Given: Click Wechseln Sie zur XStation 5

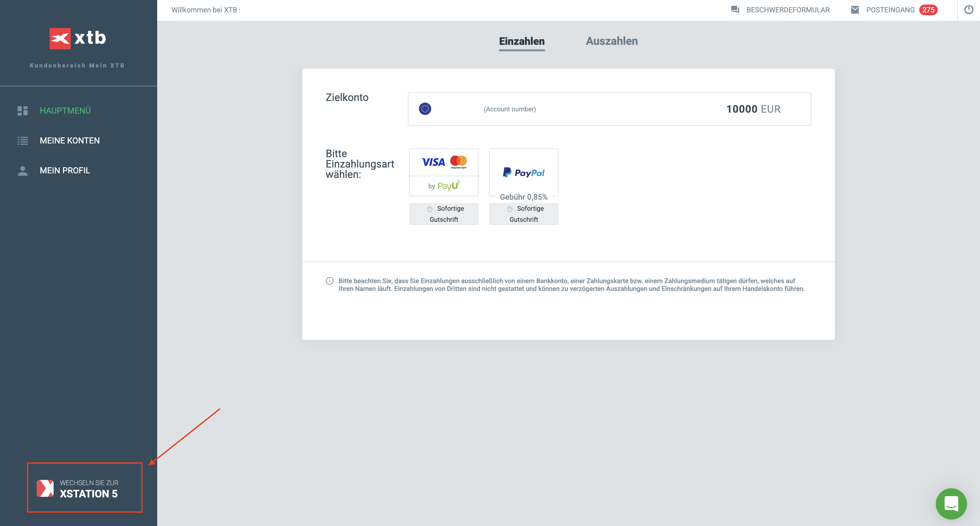Looking at the screenshot, I should coord(84,488).
